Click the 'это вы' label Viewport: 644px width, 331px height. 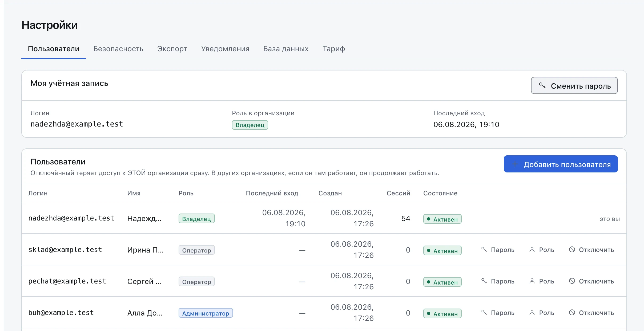click(610, 219)
